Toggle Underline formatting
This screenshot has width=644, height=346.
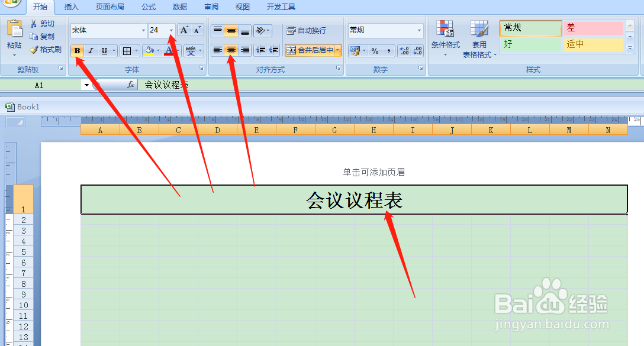104,51
